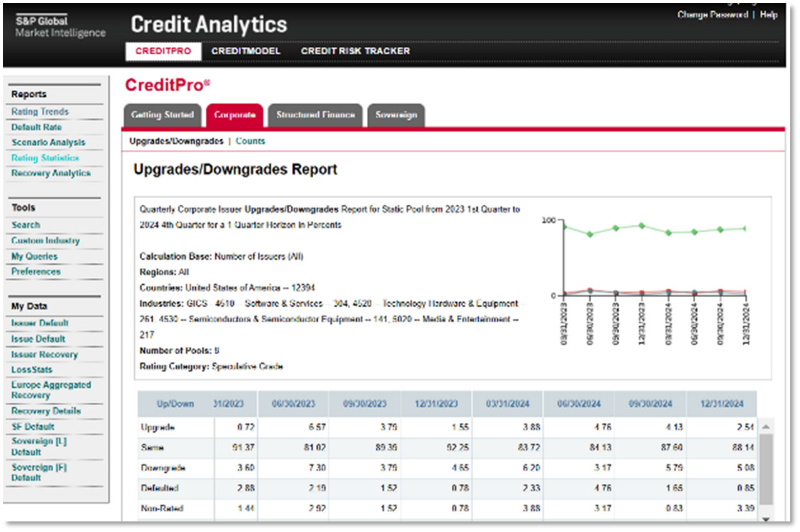Click the 09/30/2023 column header

[365, 404]
